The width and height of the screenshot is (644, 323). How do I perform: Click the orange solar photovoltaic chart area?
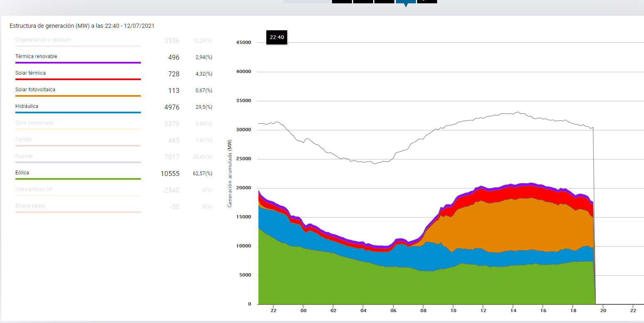[519, 224]
